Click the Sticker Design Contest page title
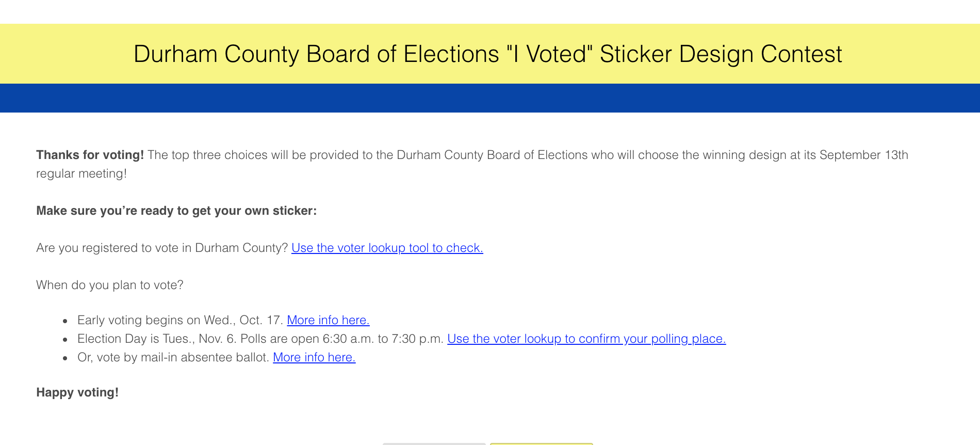The height and width of the screenshot is (445, 980). pyautogui.click(x=487, y=54)
